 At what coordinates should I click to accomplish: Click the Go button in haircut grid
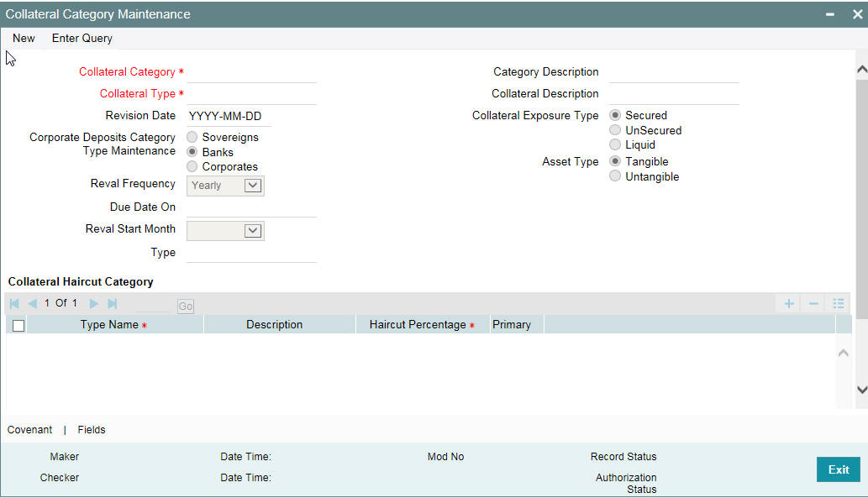coord(186,306)
